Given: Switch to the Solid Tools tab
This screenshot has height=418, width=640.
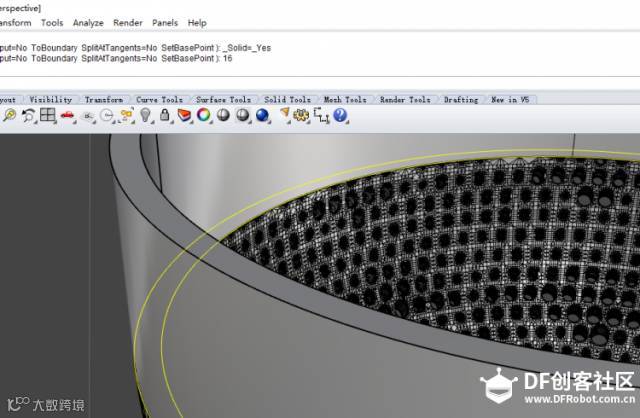Looking at the screenshot, I should coord(287,100).
